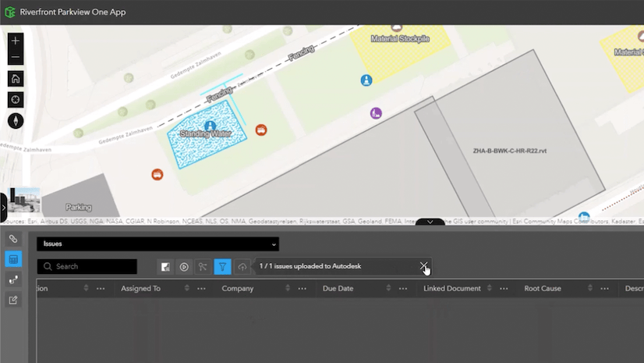Open Due Date column options menu
The width and height of the screenshot is (644, 363).
403,289
